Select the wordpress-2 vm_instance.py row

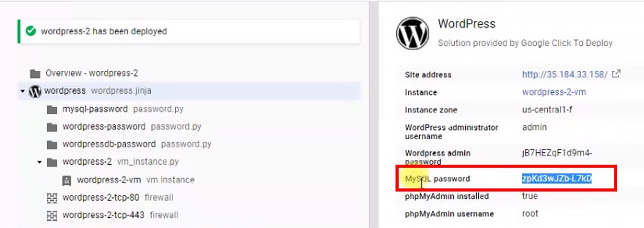[x=188, y=162]
